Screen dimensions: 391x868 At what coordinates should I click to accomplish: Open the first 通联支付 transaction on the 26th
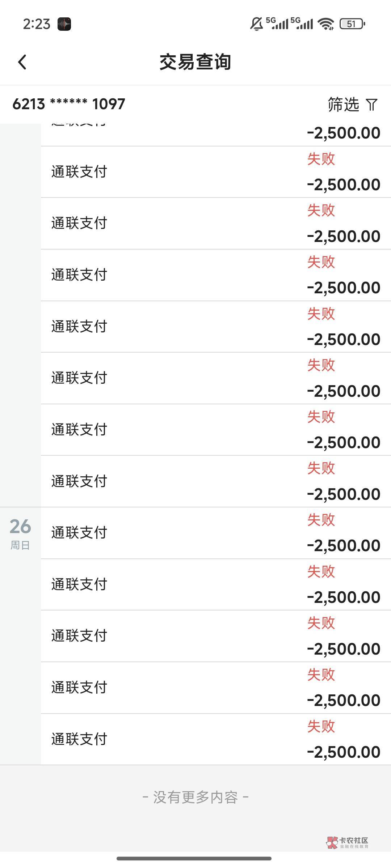[x=216, y=533]
